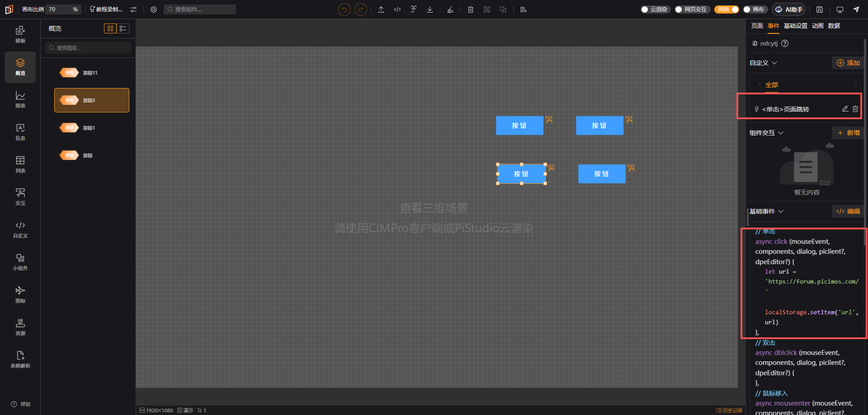The height and width of the screenshot is (415, 868).
Task: Open the 图表 charts sidebar icon
Action: click(x=20, y=99)
